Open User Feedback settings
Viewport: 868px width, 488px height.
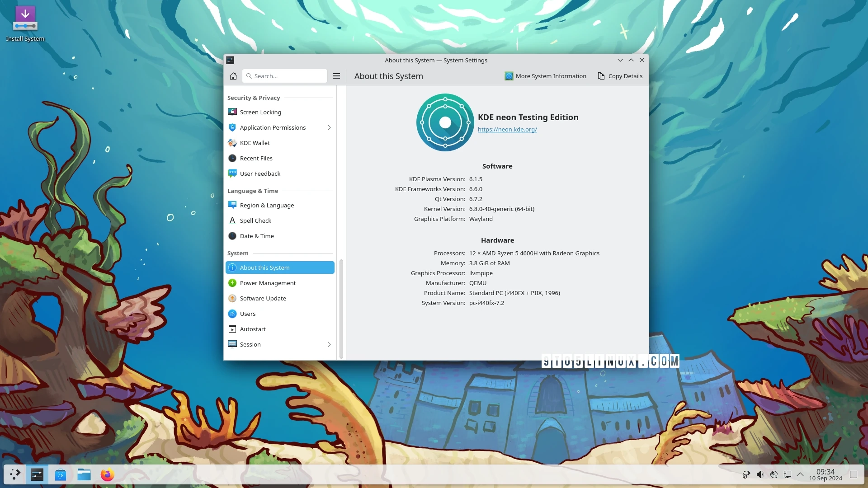pyautogui.click(x=280, y=174)
